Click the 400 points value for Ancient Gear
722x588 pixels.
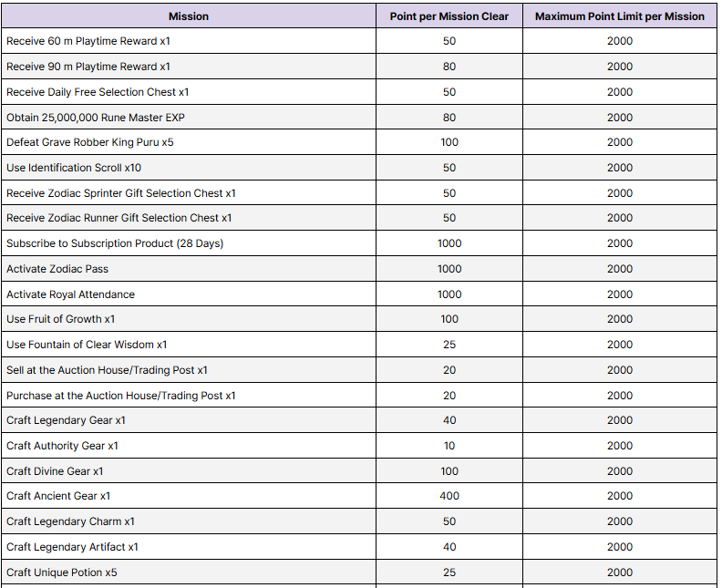click(x=449, y=496)
